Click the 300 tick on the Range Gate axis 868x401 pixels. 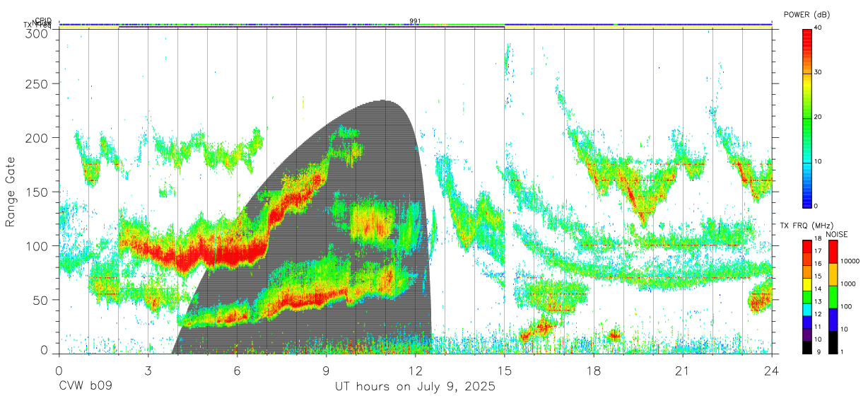pyautogui.click(x=38, y=33)
